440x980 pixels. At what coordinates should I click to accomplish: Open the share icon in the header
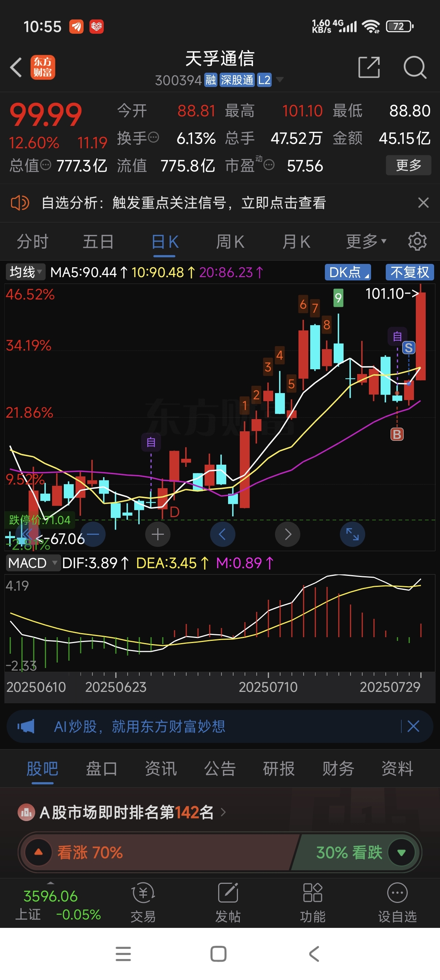(369, 67)
